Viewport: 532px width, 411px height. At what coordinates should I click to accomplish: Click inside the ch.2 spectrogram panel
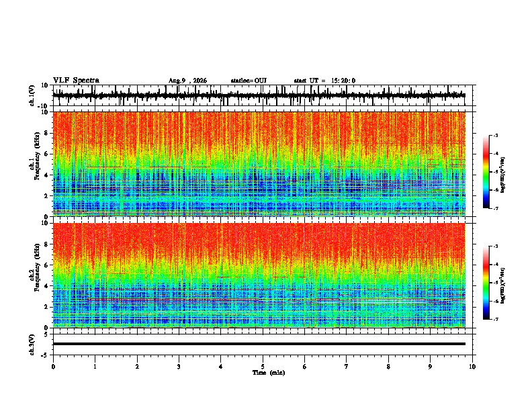coord(259,275)
